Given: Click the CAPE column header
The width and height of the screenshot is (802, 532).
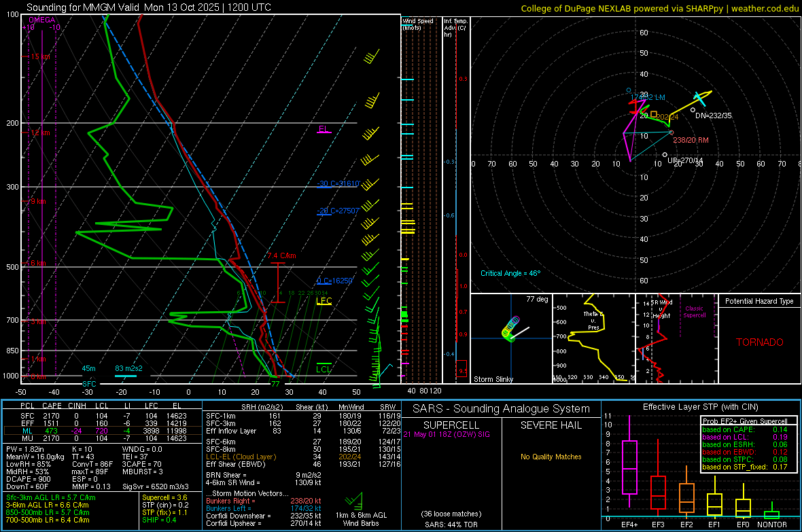Looking at the screenshot, I should click(52, 406).
